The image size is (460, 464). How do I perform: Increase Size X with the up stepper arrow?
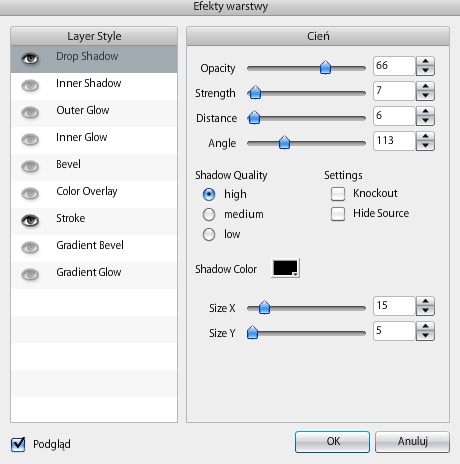tap(425, 301)
